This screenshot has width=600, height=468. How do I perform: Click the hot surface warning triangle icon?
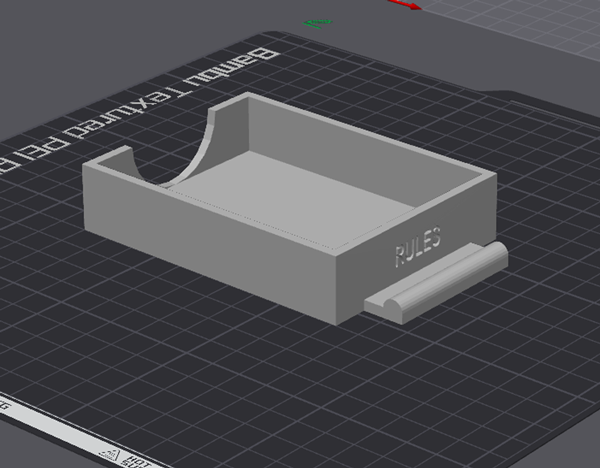pos(111,454)
